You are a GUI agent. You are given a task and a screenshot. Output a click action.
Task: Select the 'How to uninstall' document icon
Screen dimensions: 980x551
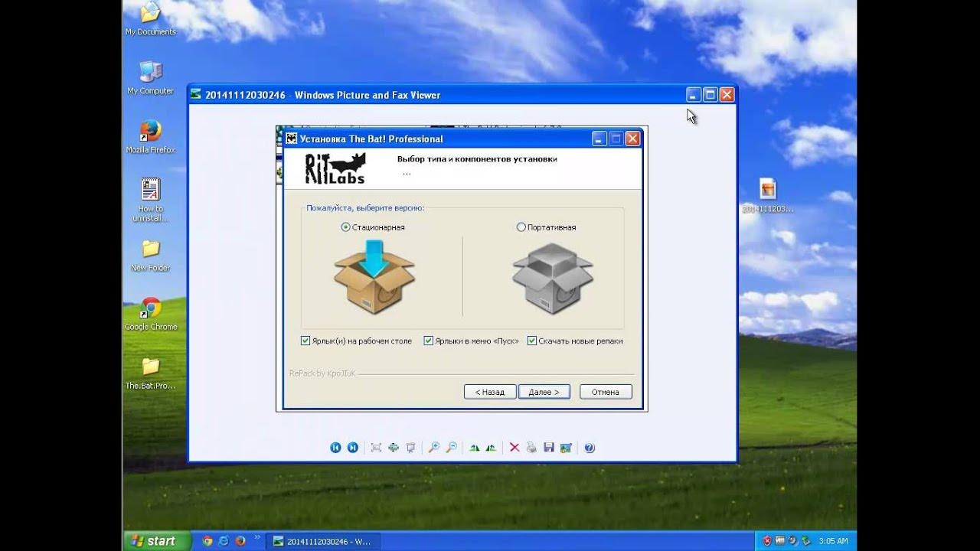tap(151, 201)
